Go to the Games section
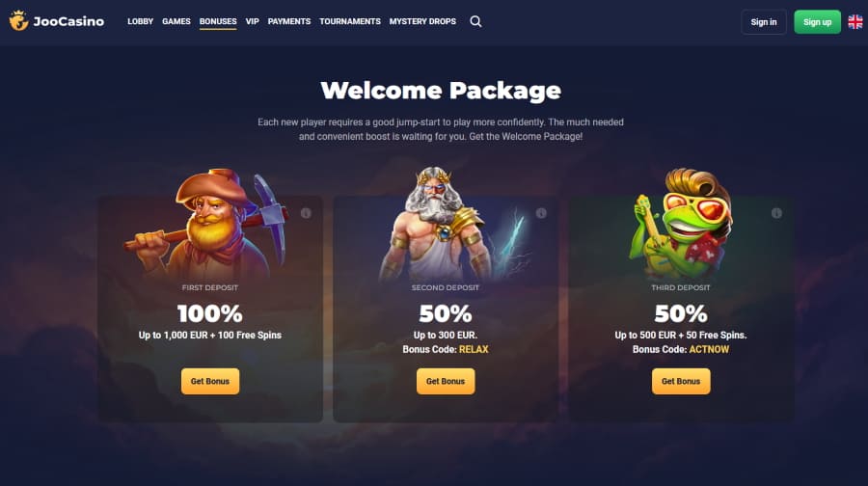868x486 pixels. tap(176, 21)
